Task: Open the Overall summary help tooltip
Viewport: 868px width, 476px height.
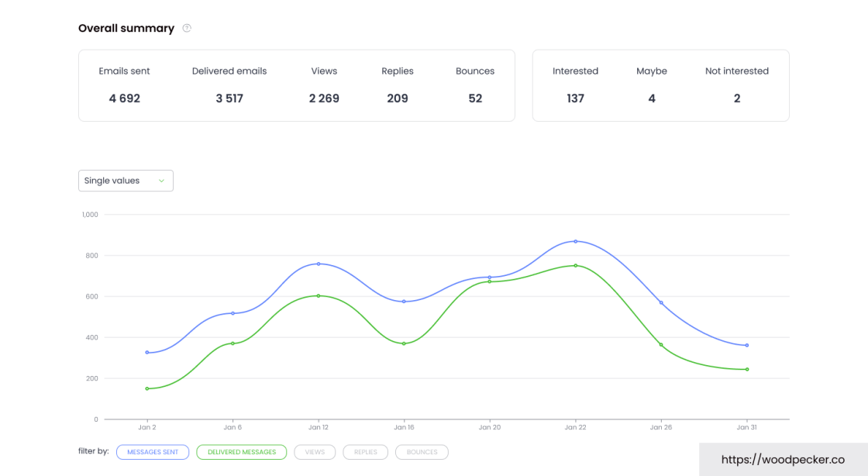Action: tap(186, 28)
